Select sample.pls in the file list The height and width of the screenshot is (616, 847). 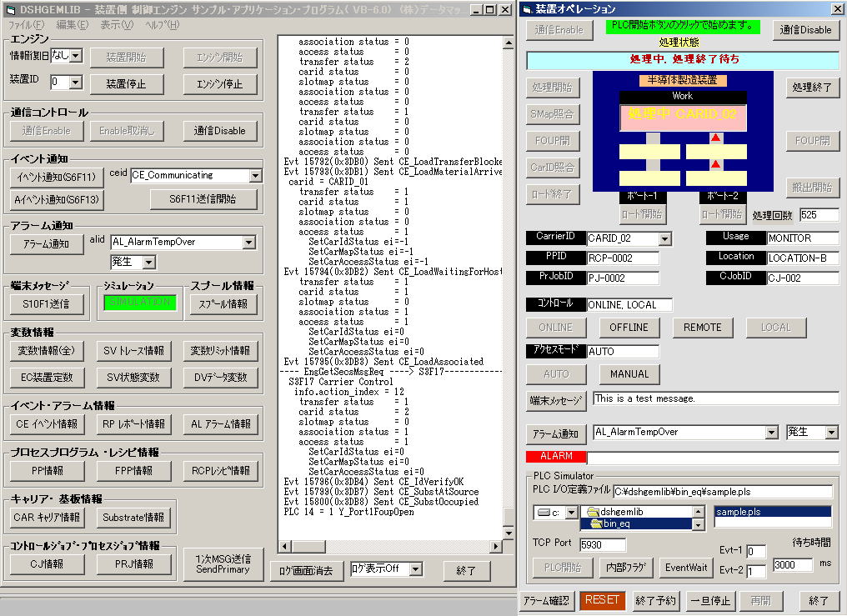[x=773, y=512]
